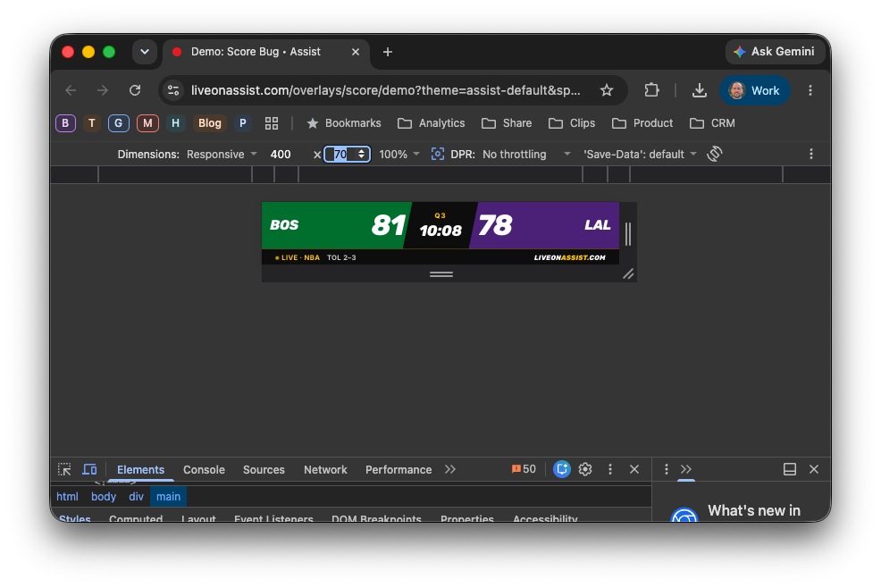This screenshot has width=881, height=588.
Task: Open the DevTools customize three-dot menu
Action: 610,469
